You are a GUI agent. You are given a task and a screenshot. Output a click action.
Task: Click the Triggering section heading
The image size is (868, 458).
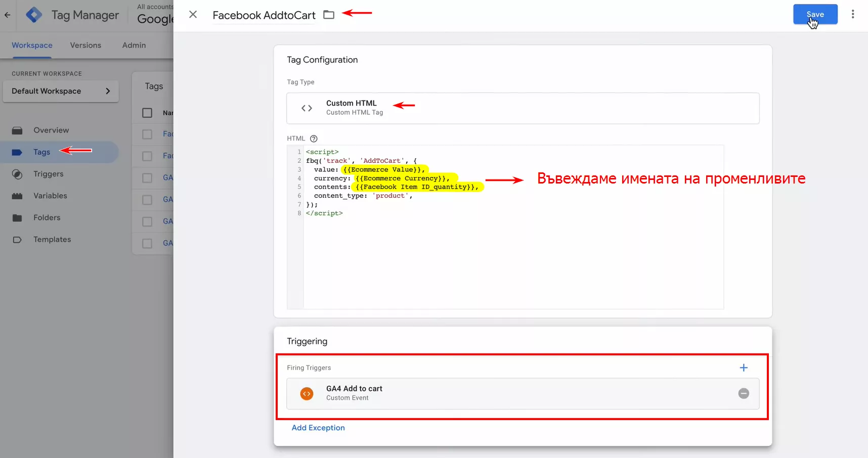pos(307,341)
